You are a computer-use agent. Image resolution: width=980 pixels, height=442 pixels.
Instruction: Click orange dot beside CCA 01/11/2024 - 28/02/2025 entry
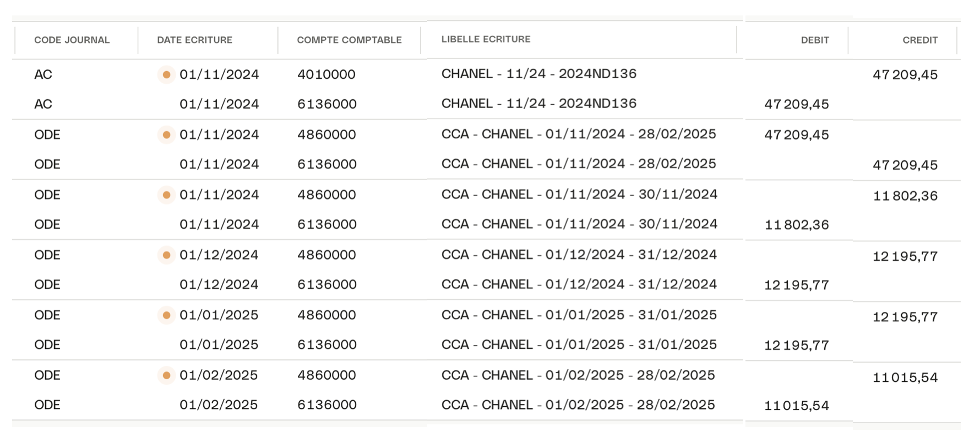coord(166,134)
